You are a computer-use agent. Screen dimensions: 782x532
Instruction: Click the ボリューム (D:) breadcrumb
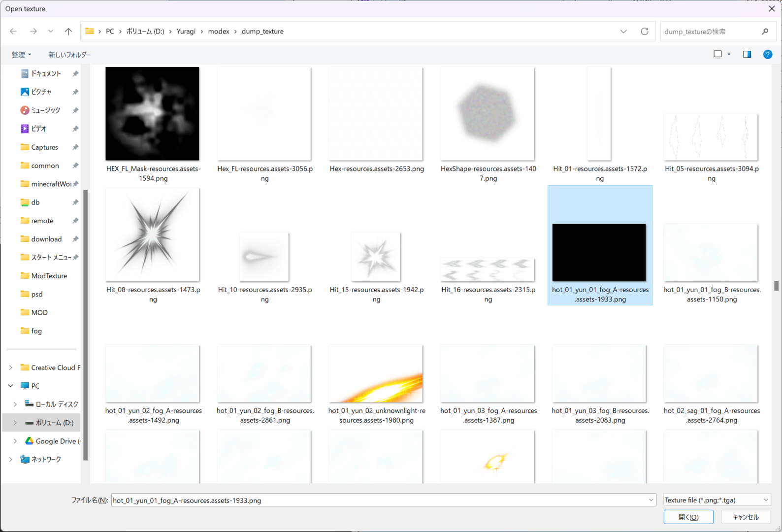(145, 31)
